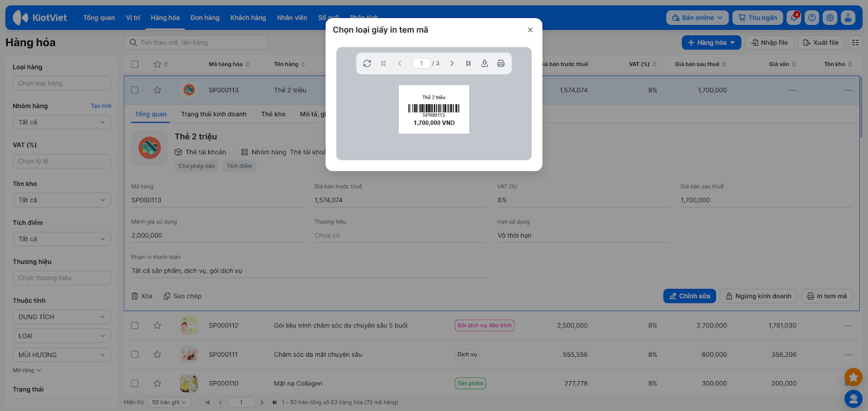Sort the table by Tồn kho column
The height and width of the screenshot is (411, 868).
pos(838,64)
